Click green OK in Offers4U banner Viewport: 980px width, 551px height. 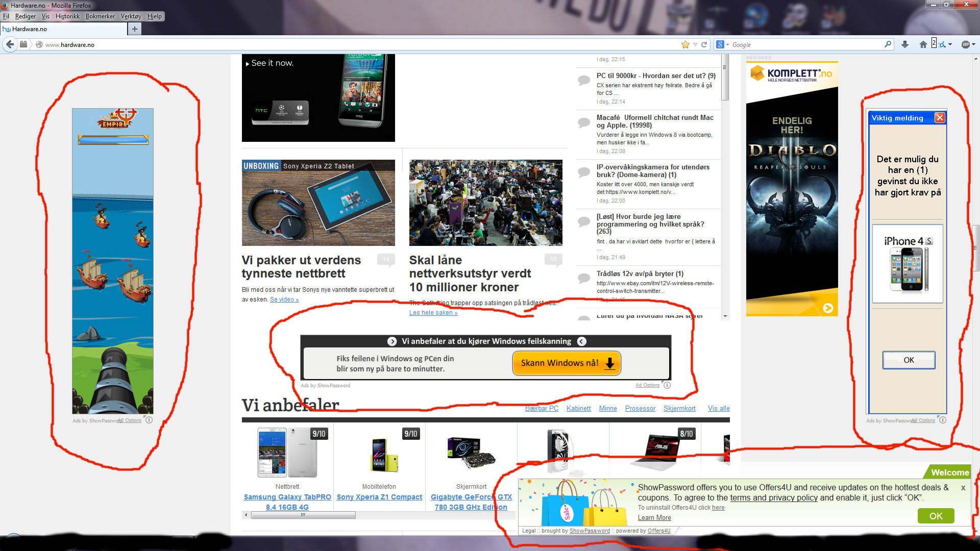point(936,516)
